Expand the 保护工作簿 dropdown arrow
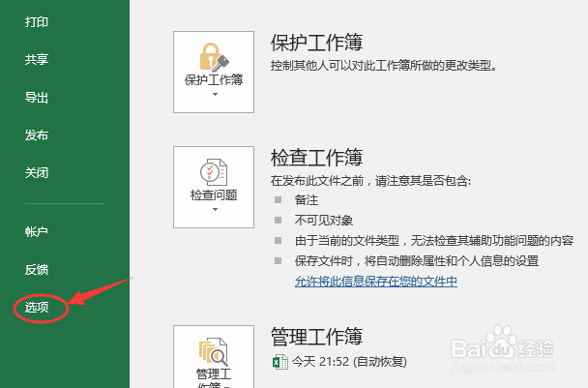Screen dimensions: 588x388 click(x=215, y=94)
